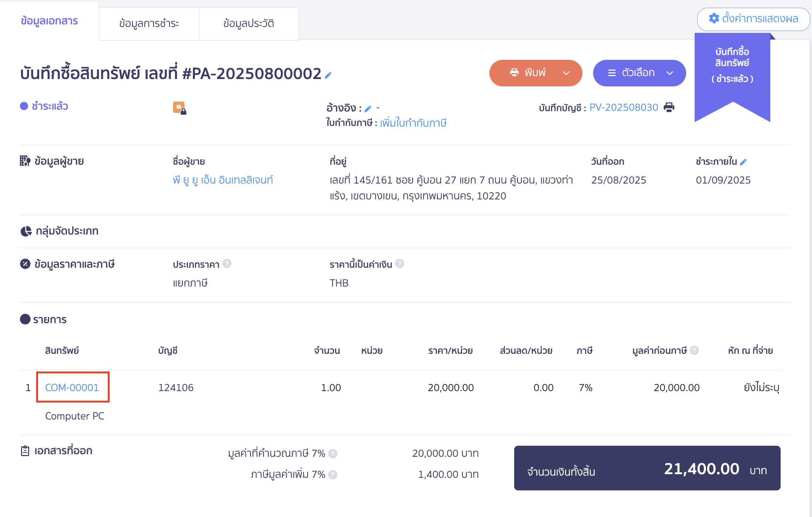Image resolution: width=812 pixels, height=517 pixels.
Task: Click withholding tax value ยังไม่ระบุ
Action: pyautogui.click(x=761, y=387)
